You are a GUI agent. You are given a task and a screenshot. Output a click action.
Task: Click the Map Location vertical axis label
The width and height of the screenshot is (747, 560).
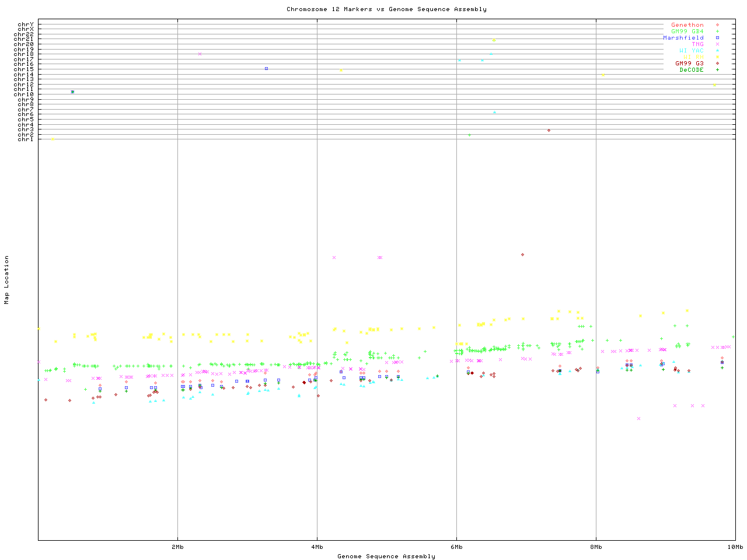pyautogui.click(x=7, y=280)
